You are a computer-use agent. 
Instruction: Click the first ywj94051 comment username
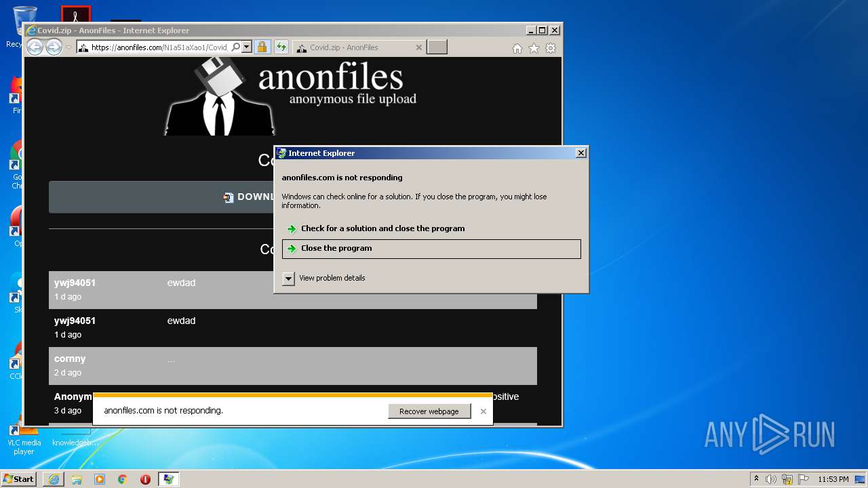tap(75, 283)
